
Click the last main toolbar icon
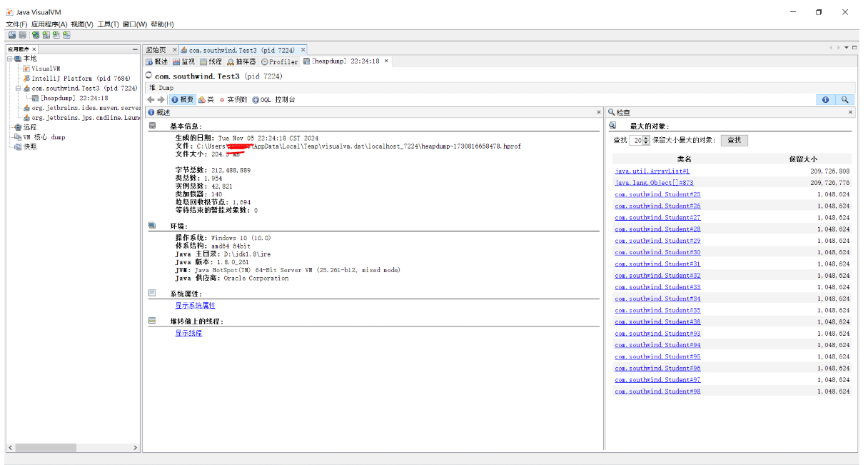click(67, 35)
